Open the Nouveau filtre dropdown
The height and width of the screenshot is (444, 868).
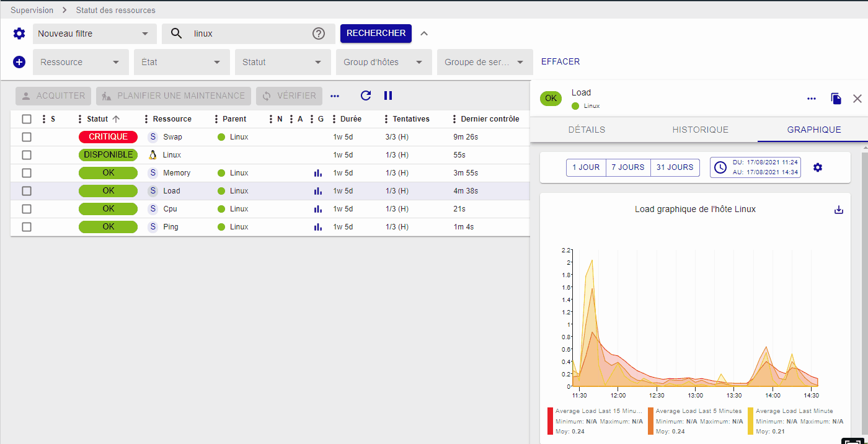click(94, 33)
